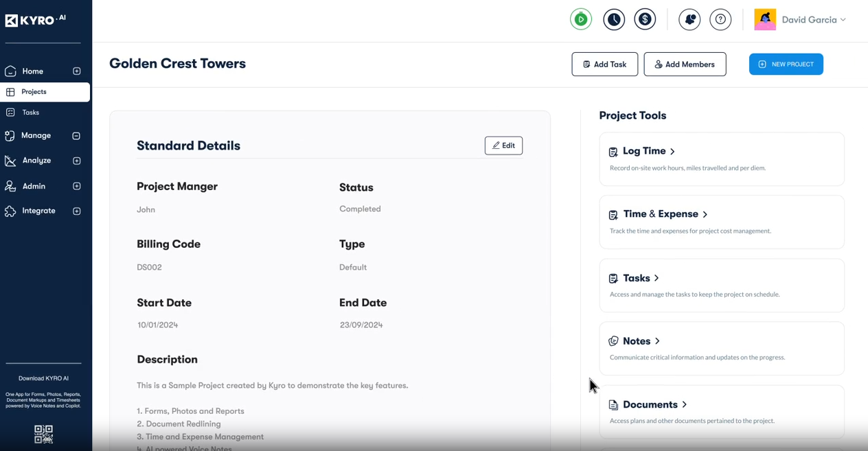Click the Project Tools heading
Viewport: 868px width, 451px height.
pos(632,116)
